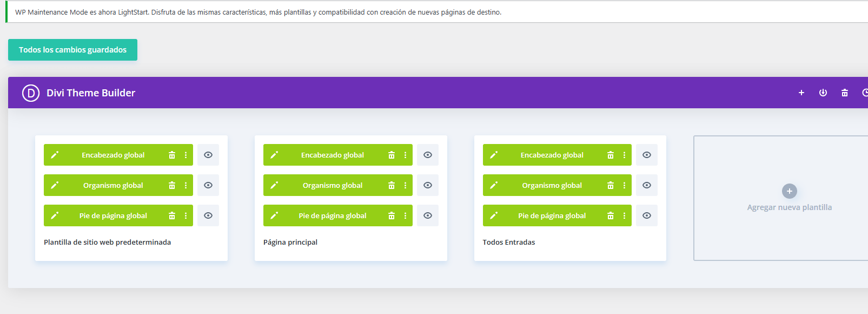The height and width of the screenshot is (314, 868).
Task: Click the Todos los cambios guardados button
Action: [72, 50]
